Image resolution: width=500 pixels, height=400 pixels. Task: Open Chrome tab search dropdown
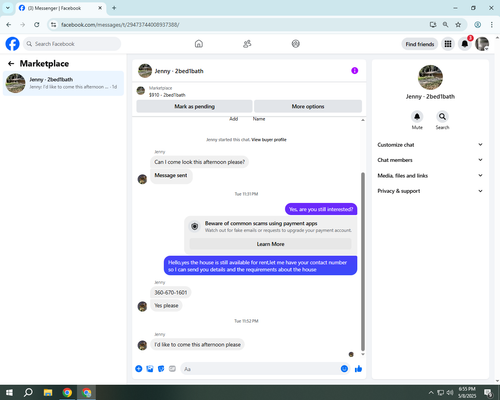point(8,8)
